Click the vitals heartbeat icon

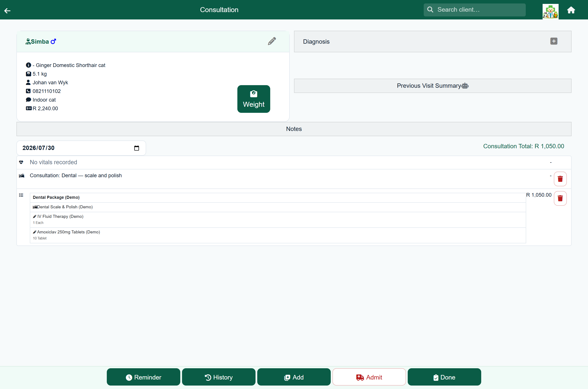(21, 162)
